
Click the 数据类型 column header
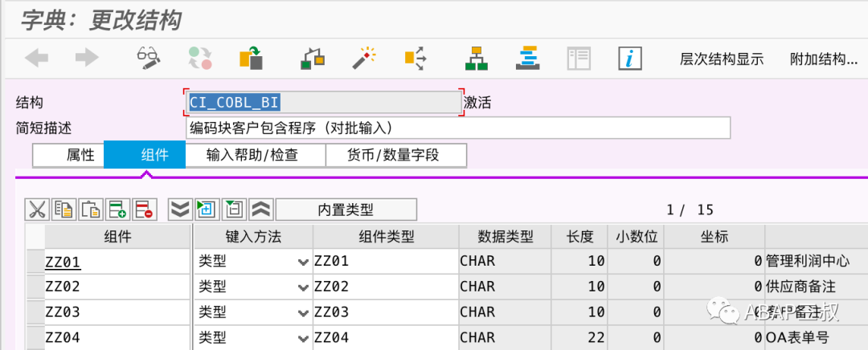point(505,237)
